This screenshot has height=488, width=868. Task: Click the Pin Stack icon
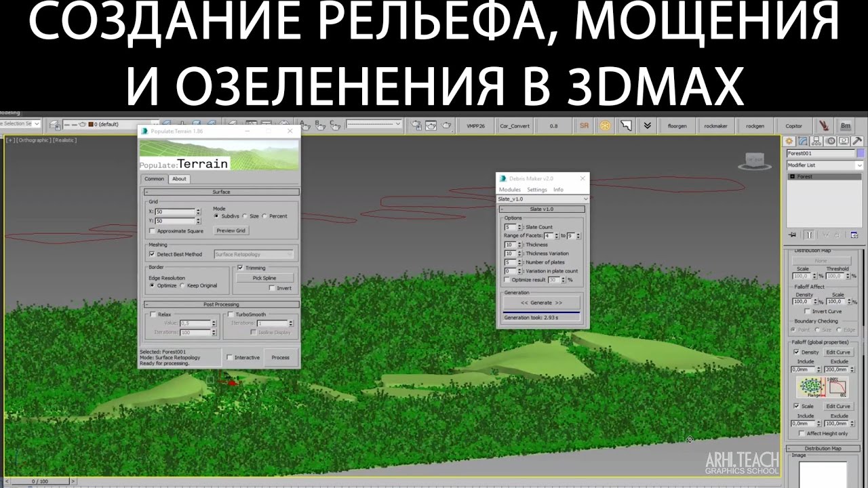792,235
